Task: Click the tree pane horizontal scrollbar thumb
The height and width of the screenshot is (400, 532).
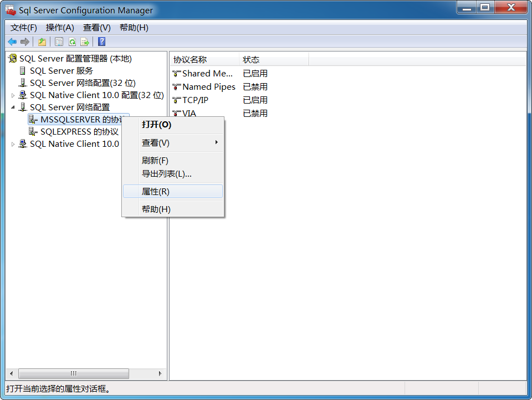Action: 74,373
